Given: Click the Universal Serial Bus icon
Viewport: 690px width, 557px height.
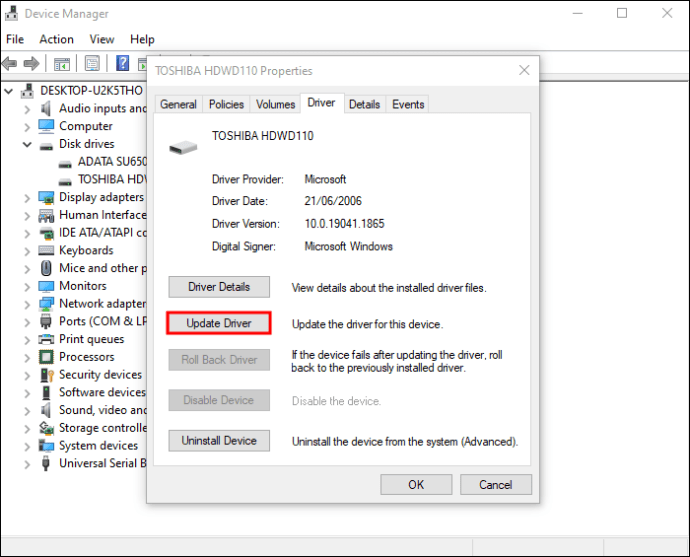Looking at the screenshot, I should pos(45,463).
